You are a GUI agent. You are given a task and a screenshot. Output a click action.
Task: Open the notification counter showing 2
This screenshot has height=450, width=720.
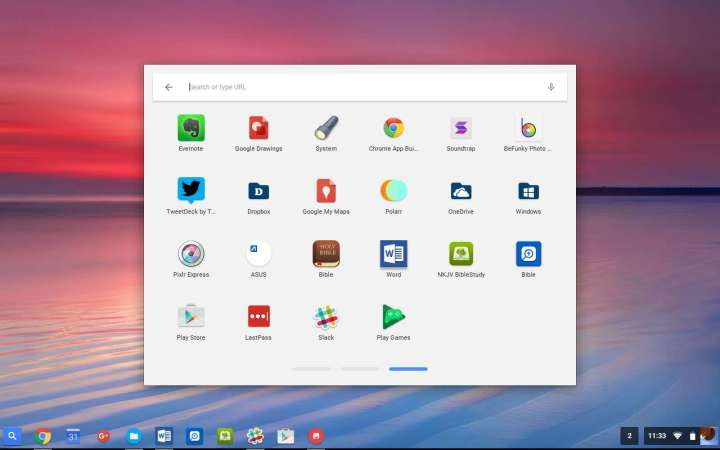click(629, 436)
